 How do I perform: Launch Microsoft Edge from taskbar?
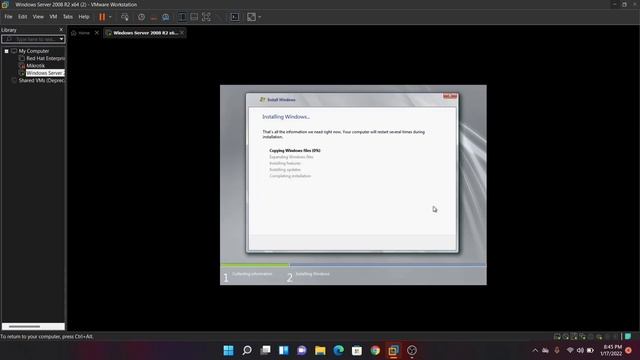[338, 350]
